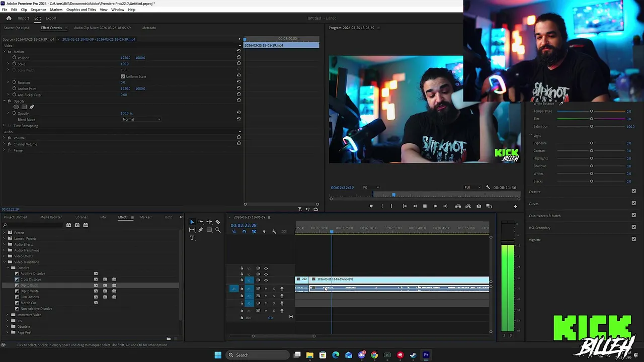Stop playback in Program Monitor
The height and width of the screenshot is (362, 644).
pyautogui.click(x=425, y=206)
